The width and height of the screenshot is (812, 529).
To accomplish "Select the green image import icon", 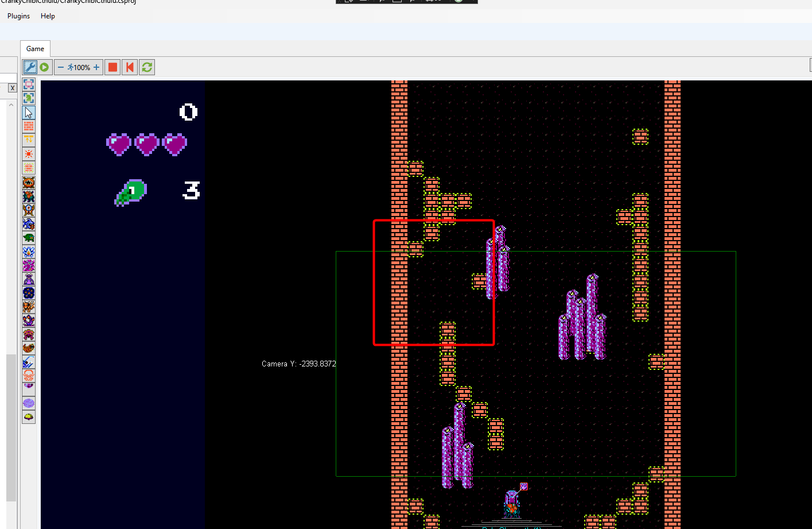I will pyautogui.click(x=28, y=98).
